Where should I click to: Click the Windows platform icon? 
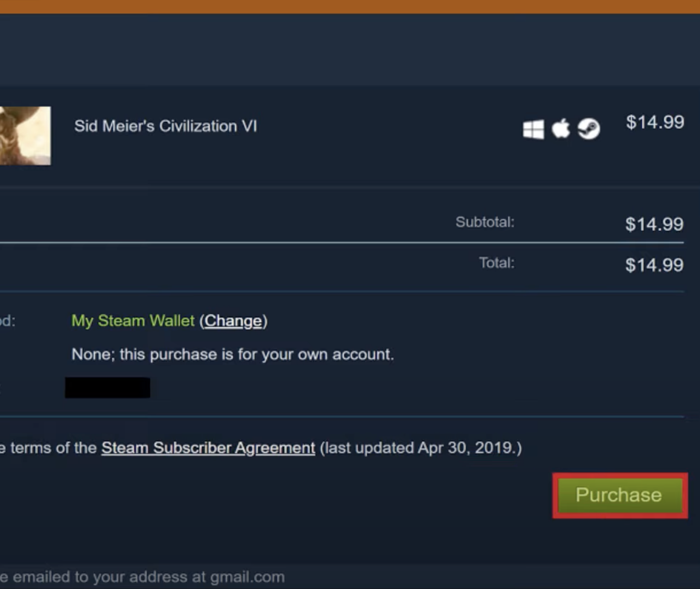coord(534,128)
